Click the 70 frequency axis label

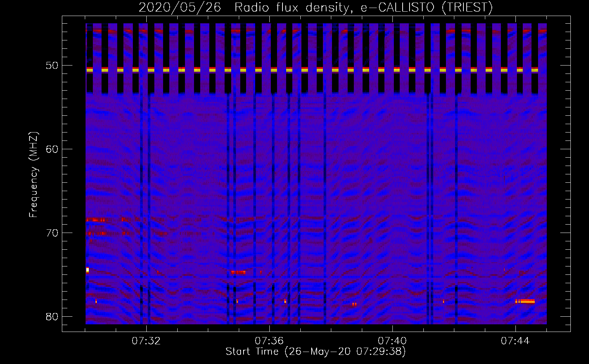52,233
